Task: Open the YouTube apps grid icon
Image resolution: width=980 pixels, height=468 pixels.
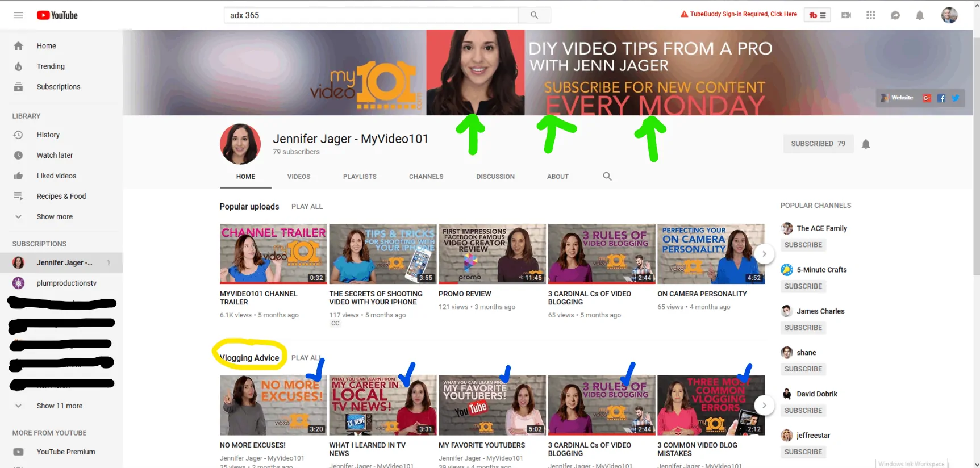Action: click(x=870, y=15)
